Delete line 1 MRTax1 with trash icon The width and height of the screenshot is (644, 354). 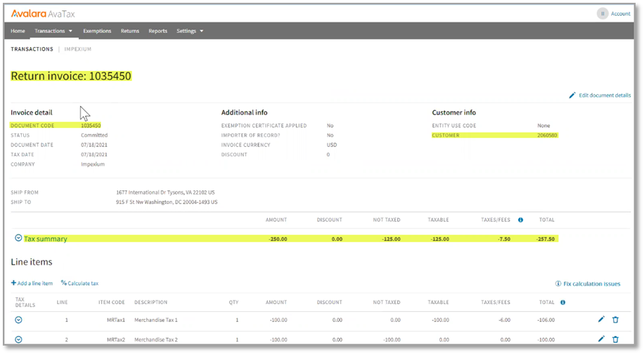[x=615, y=320]
